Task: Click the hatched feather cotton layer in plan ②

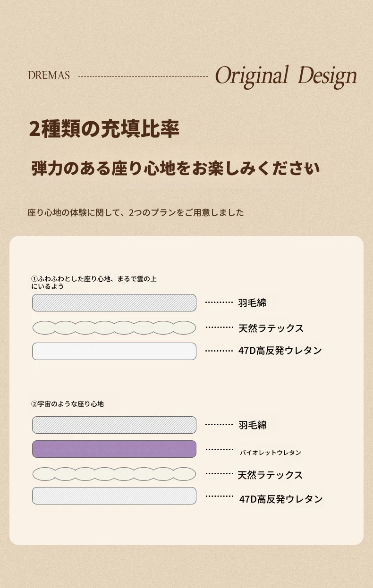Action: [114, 425]
